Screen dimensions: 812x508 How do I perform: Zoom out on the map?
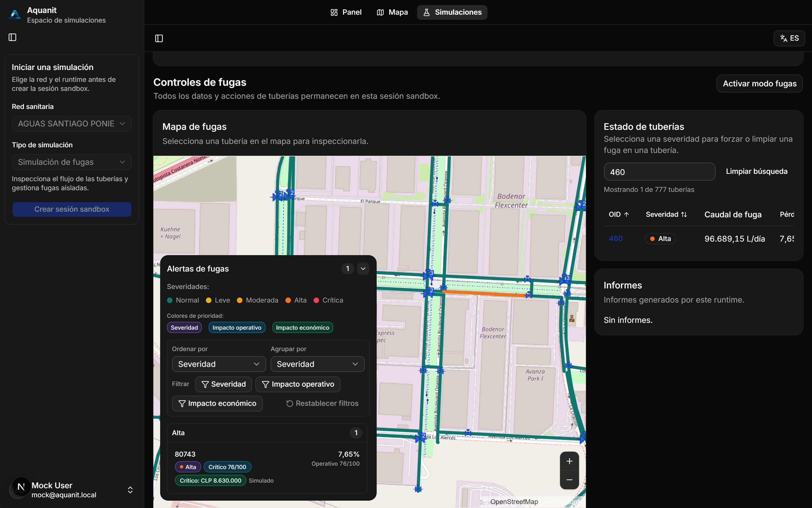[569, 480]
